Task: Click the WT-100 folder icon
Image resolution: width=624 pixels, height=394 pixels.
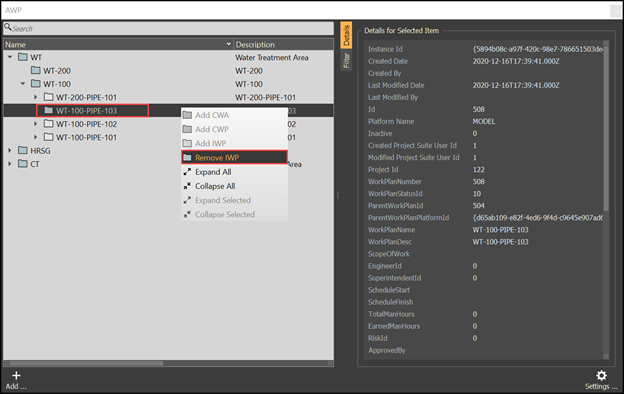Action: [x=36, y=84]
